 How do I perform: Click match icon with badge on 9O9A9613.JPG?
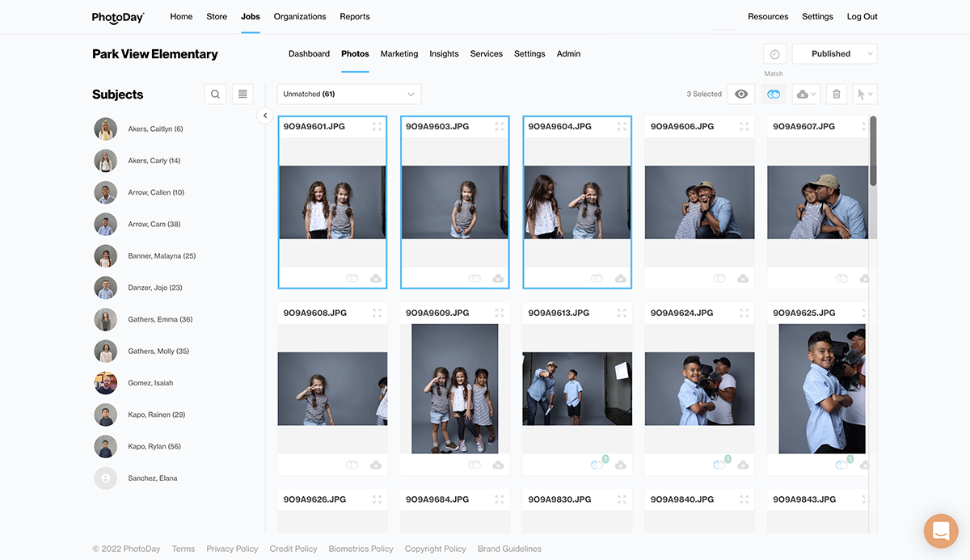click(x=598, y=463)
